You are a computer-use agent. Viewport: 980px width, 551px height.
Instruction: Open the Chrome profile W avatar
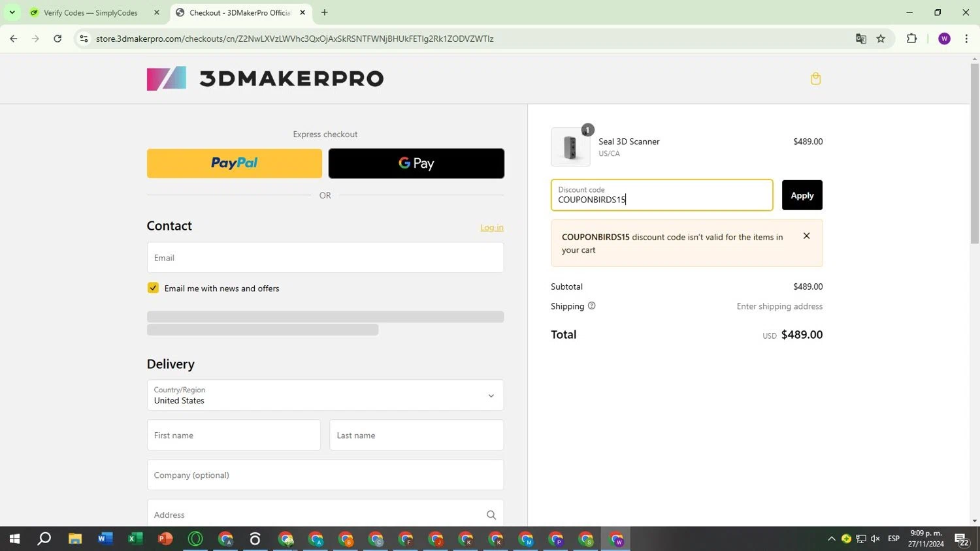coord(944,39)
